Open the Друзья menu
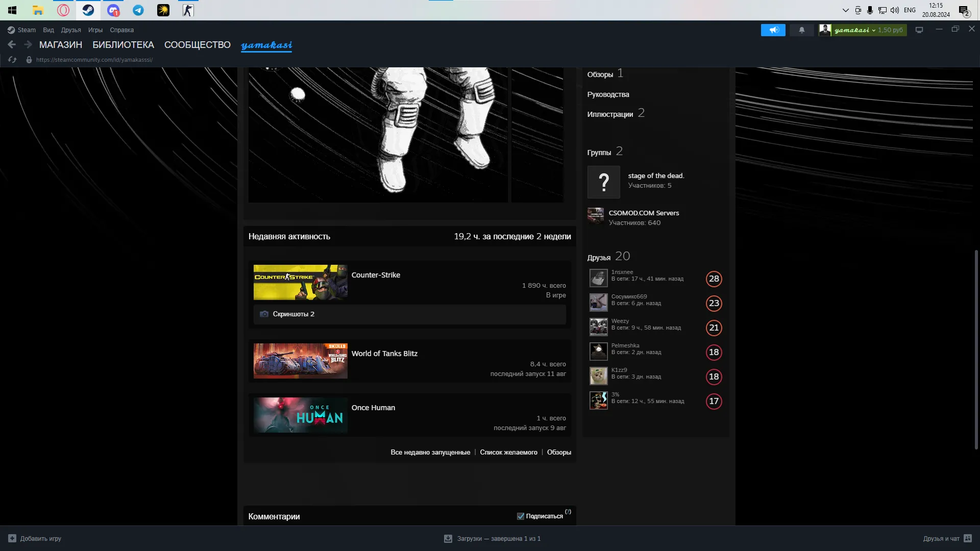This screenshot has width=980, height=551. pyautogui.click(x=71, y=30)
